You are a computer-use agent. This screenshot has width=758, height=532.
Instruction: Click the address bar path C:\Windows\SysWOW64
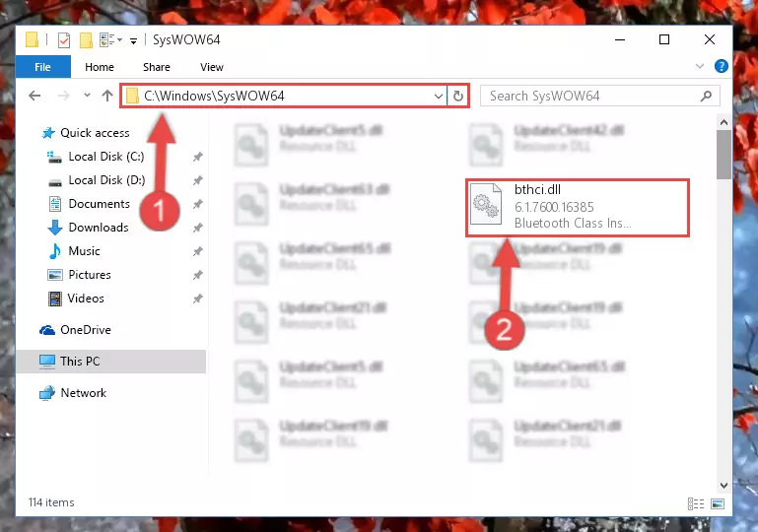pos(214,96)
